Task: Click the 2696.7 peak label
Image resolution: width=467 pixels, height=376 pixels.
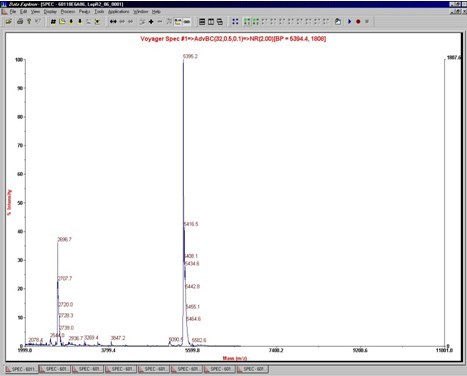Action: tap(64, 239)
